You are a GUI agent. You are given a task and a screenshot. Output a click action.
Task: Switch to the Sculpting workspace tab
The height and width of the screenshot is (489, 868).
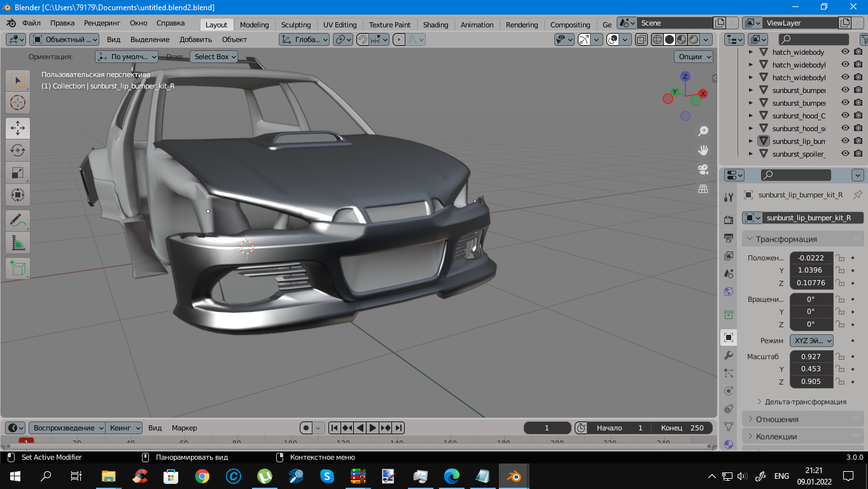coord(296,25)
